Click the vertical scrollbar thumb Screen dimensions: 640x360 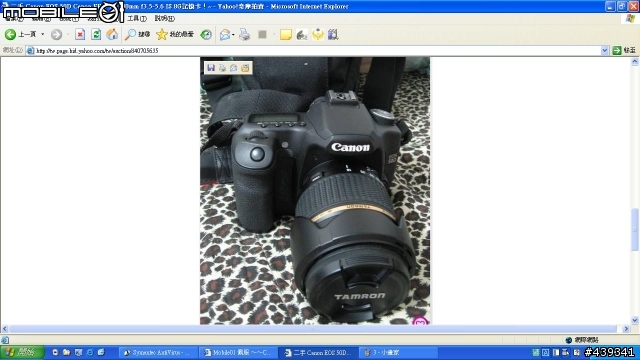(x=635, y=229)
